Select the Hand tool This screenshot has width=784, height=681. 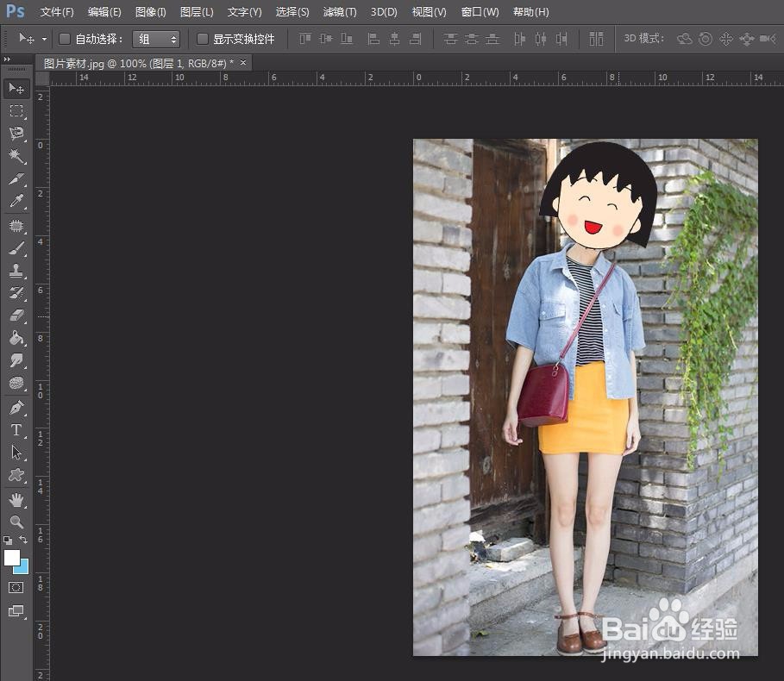pyautogui.click(x=16, y=499)
